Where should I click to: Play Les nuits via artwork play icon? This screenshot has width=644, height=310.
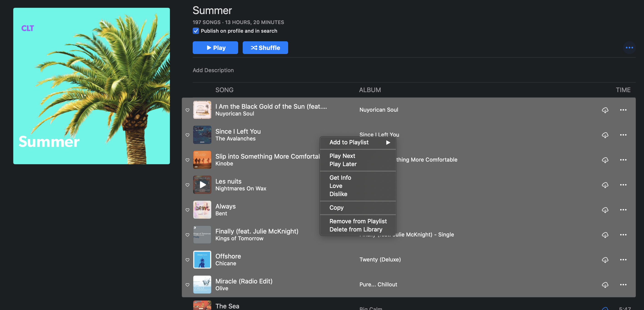click(202, 185)
